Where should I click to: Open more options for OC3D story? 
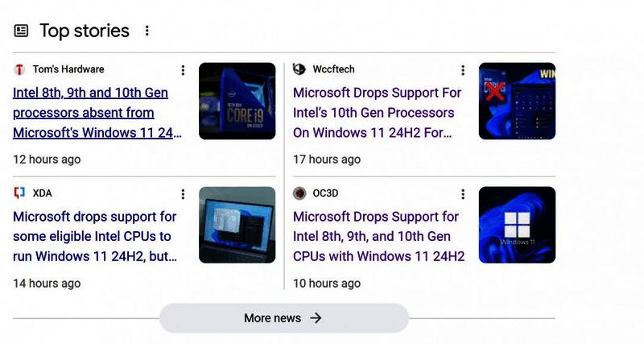pos(463,194)
